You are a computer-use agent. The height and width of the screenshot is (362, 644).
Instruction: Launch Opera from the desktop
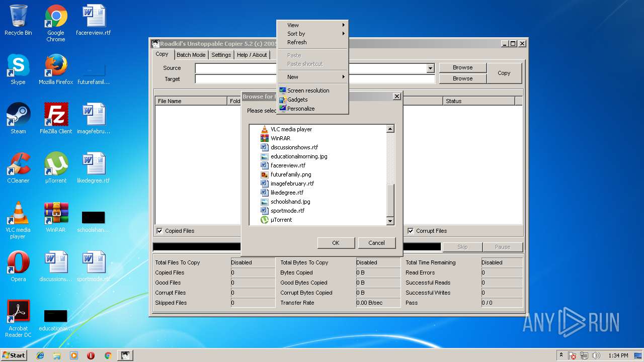18,266
